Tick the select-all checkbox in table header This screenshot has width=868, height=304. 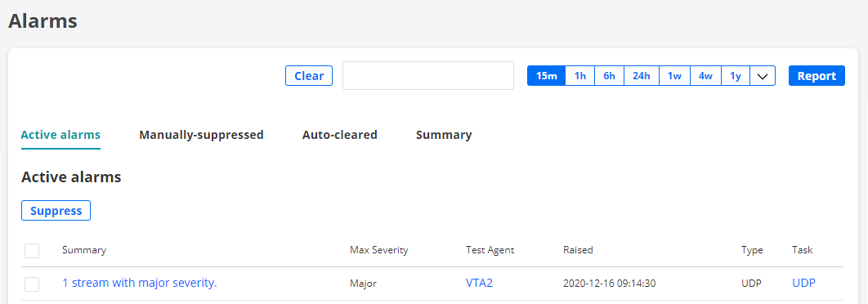point(32,250)
